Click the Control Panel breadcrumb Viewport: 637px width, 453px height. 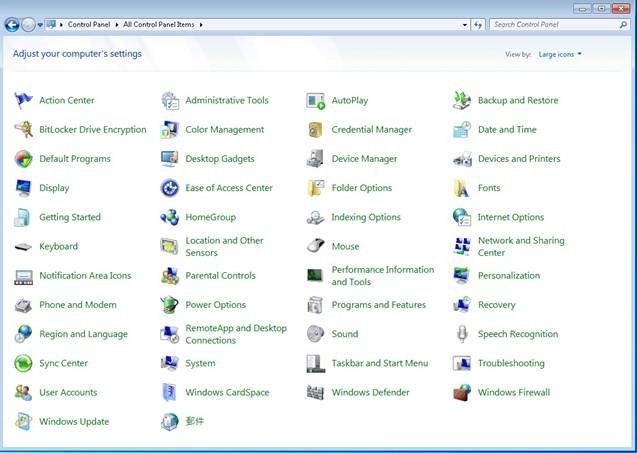click(89, 24)
